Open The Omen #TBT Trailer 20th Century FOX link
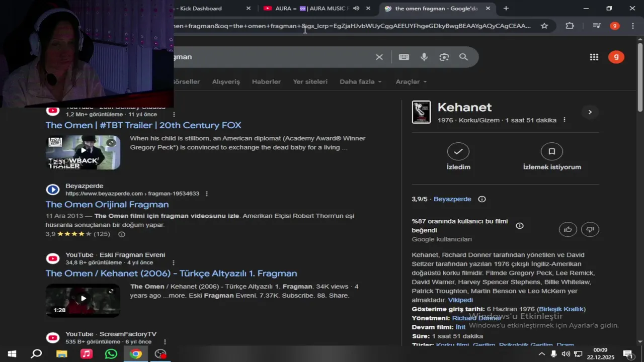The width and height of the screenshot is (644, 362). point(143,125)
